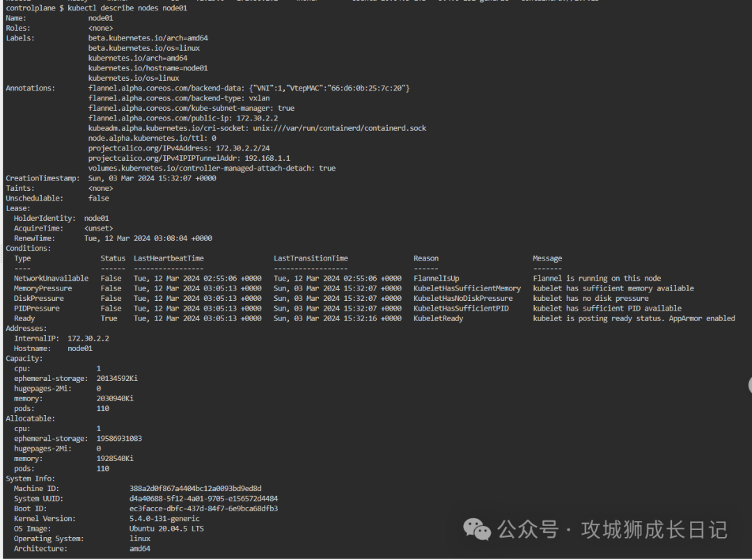The height and width of the screenshot is (560, 752).
Task: Click the 'Unschedulable:' field label
Action: click(34, 199)
